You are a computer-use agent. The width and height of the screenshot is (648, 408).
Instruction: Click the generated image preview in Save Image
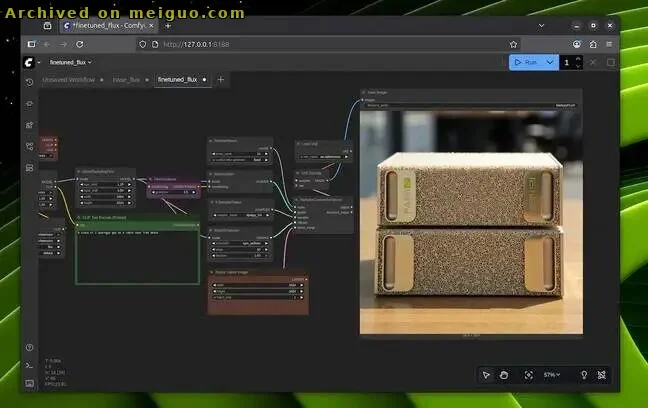[x=471, y=220]
